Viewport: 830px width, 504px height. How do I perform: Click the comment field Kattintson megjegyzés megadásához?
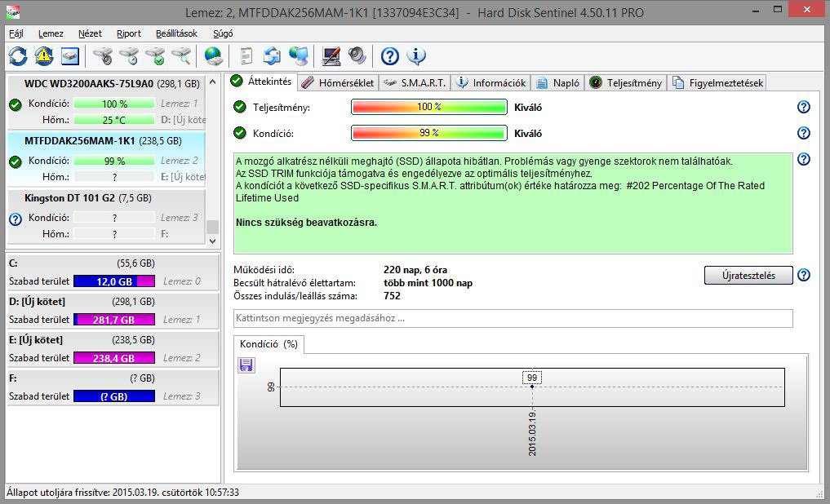(x=513, y=318)
